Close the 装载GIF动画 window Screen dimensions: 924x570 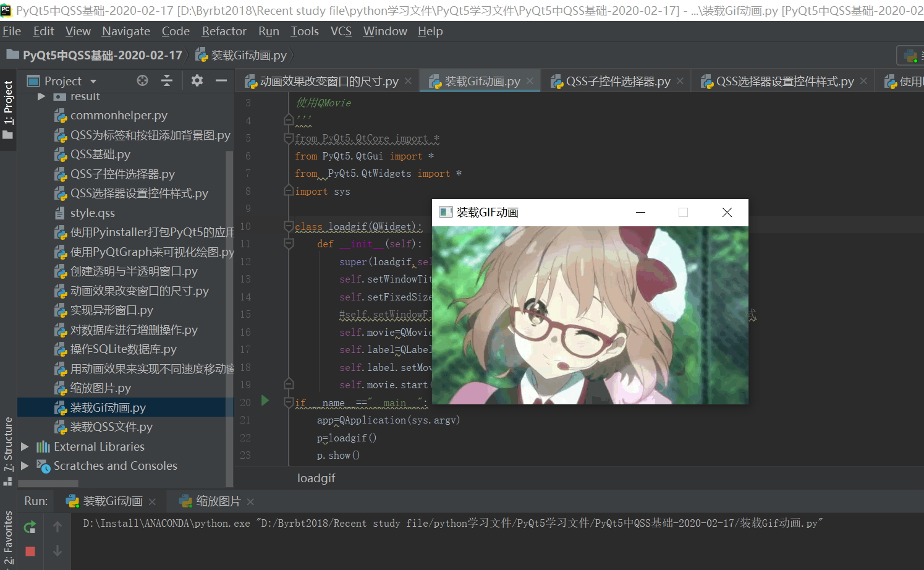pos(727,212)
